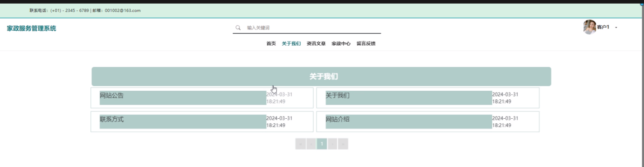Click the date beside 网站公告

click(x=279, y=98)
